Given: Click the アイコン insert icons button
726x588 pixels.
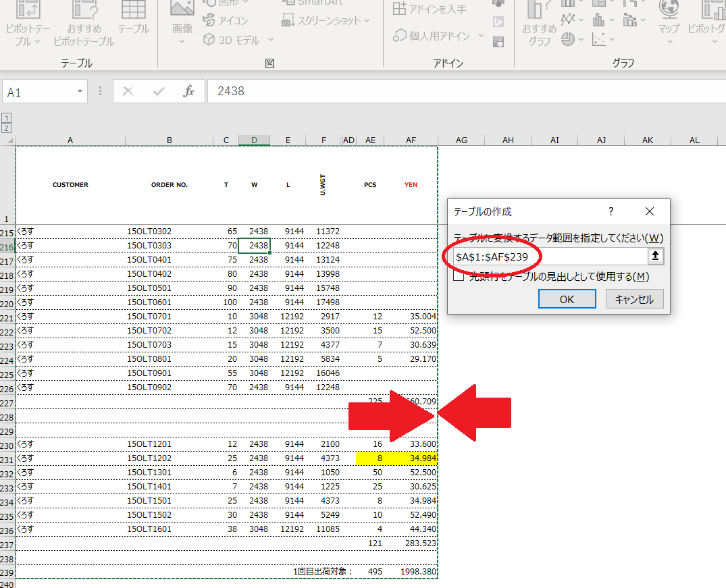Looking at the screenshot, I should tap(226, 20).
